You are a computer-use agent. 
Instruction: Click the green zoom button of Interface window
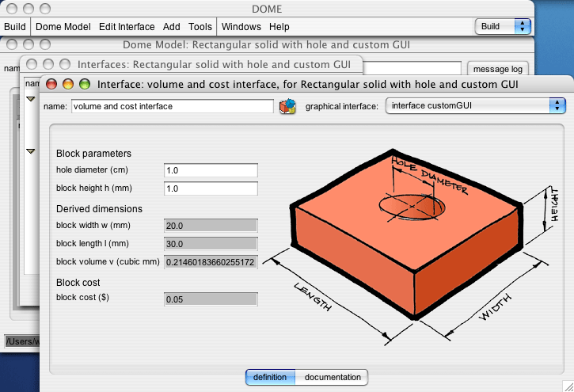pos(85,84)
